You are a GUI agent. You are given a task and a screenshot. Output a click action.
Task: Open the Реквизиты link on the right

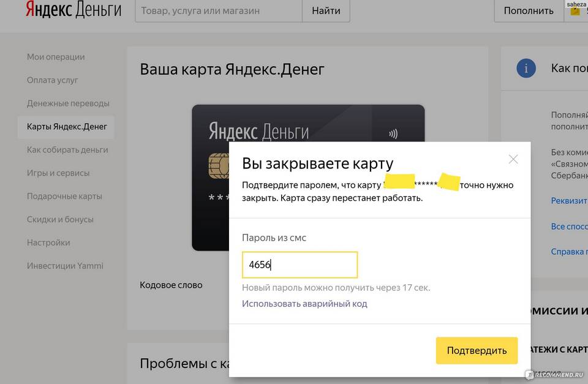569,201
